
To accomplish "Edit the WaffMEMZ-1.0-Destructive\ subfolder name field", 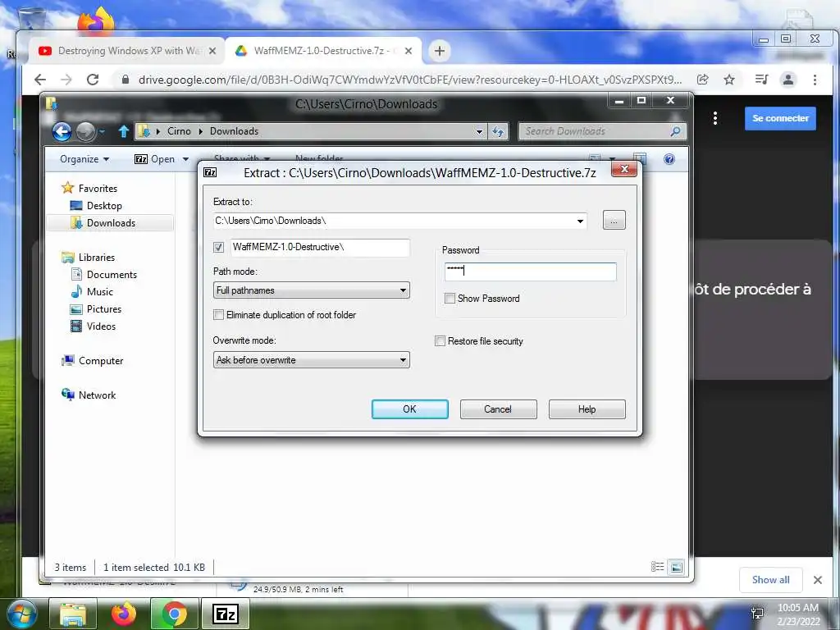I will coord(321,247).
